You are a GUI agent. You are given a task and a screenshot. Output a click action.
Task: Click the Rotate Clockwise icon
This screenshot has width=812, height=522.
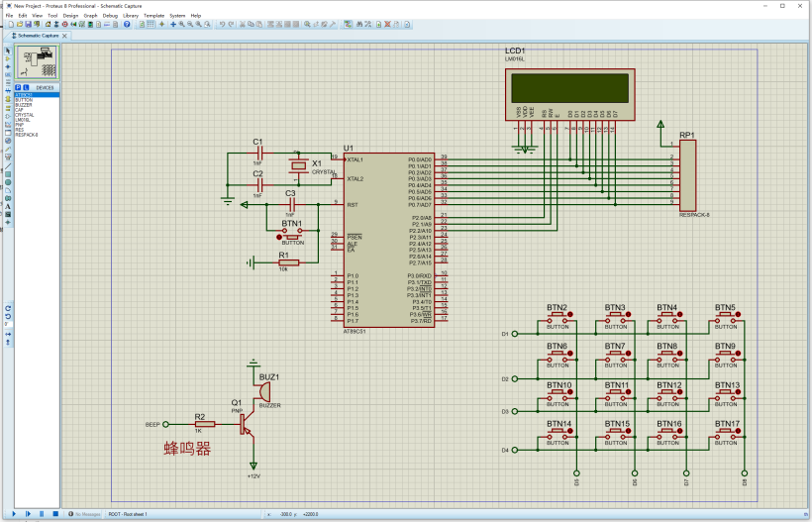click(8, 308)
